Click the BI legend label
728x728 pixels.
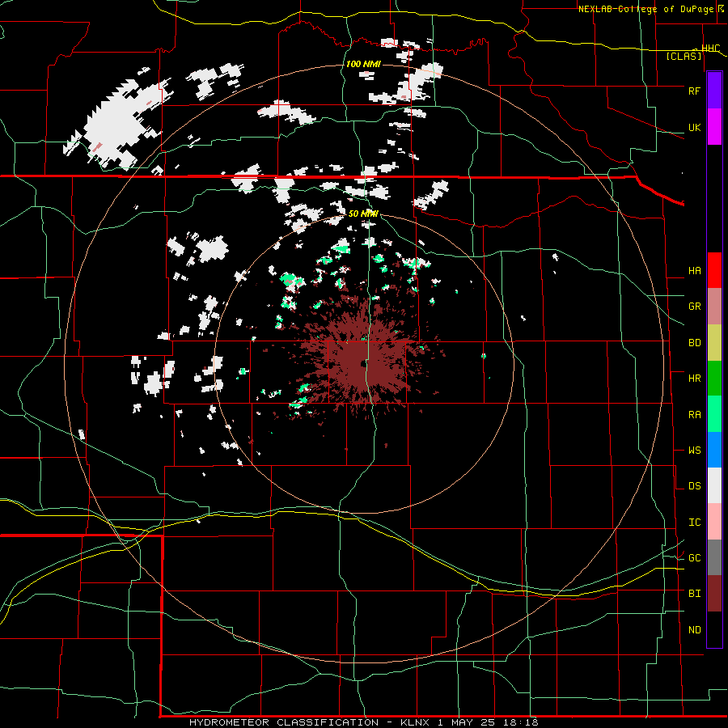coord(694,594)
